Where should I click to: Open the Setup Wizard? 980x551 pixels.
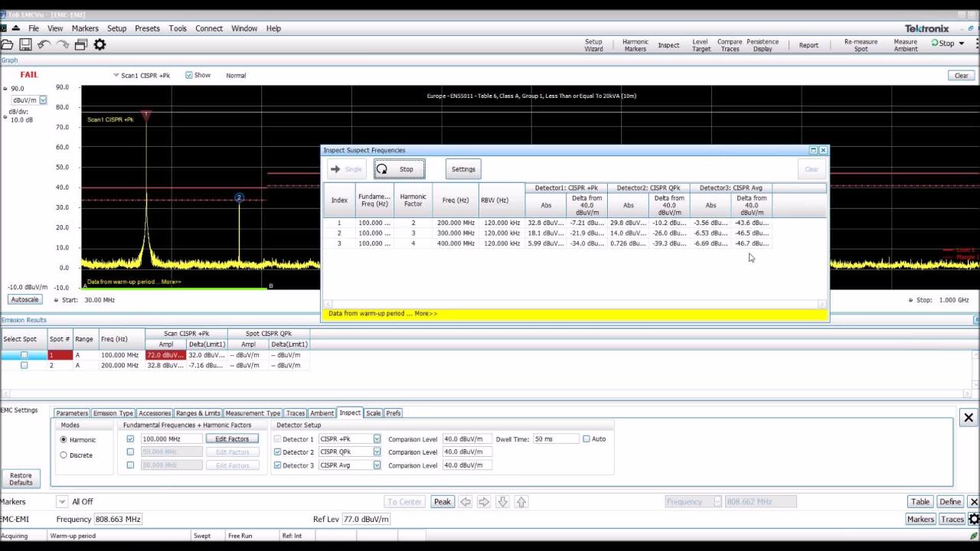[593, 45]
